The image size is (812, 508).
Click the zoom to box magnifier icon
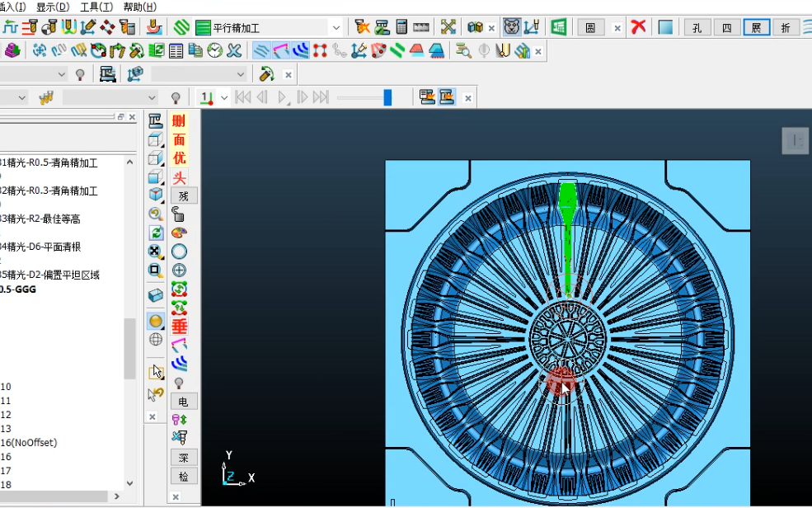pos(155,270)
